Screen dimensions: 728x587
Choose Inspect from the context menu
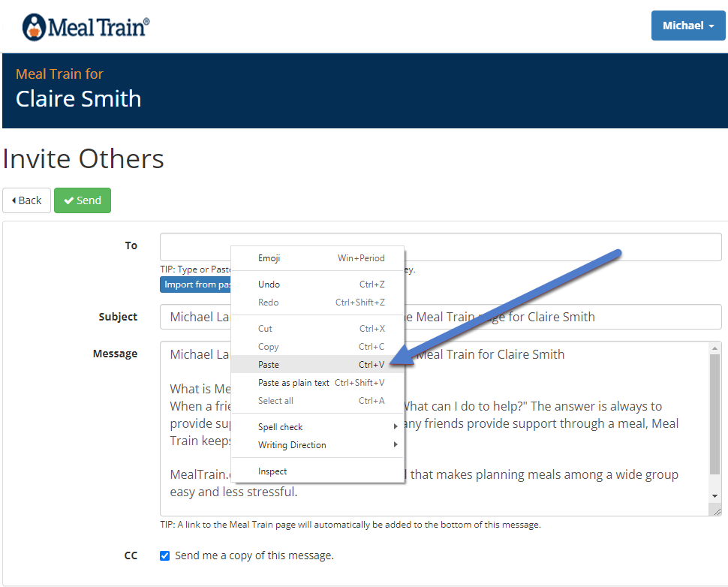tap(317, 471)
